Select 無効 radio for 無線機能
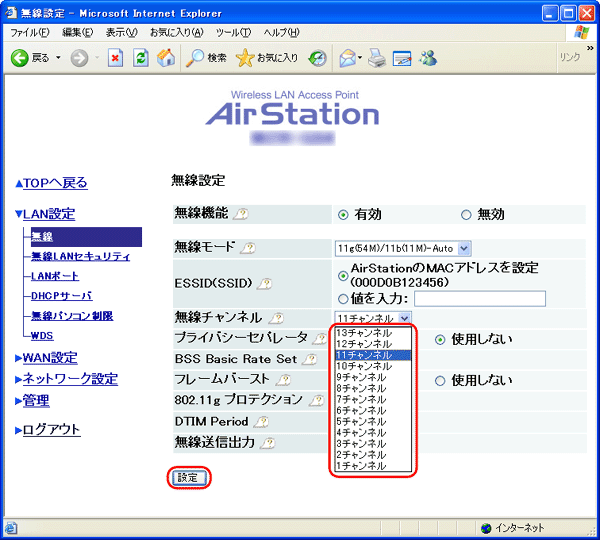Viewport: 600px width, 540px height. pyautogui.click(x=466, y=215)
